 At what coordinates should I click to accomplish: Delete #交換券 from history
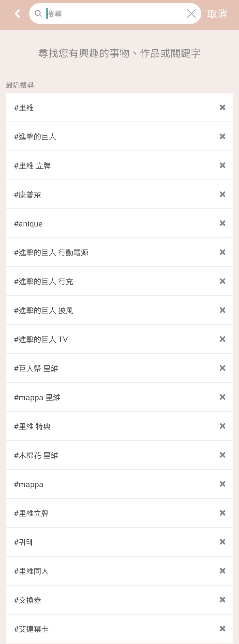point(222,599)
